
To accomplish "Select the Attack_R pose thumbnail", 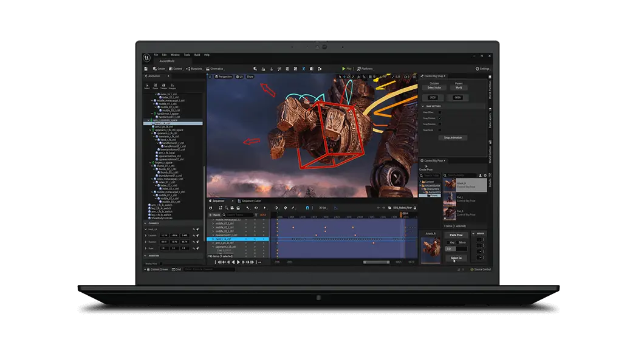I will click(x=450, y=183).
